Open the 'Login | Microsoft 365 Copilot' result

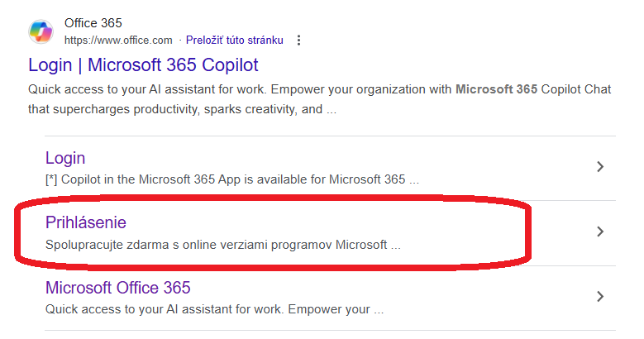tap(143, 64)
